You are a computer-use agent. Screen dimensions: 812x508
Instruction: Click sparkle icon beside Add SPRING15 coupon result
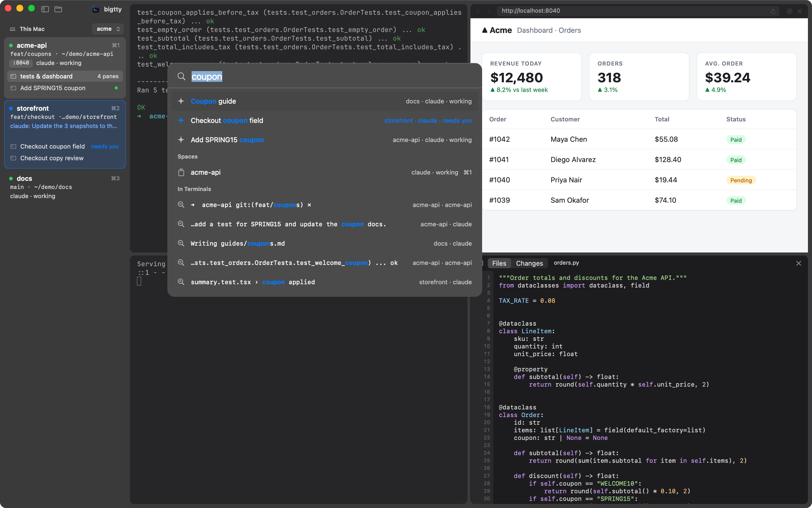181,139
